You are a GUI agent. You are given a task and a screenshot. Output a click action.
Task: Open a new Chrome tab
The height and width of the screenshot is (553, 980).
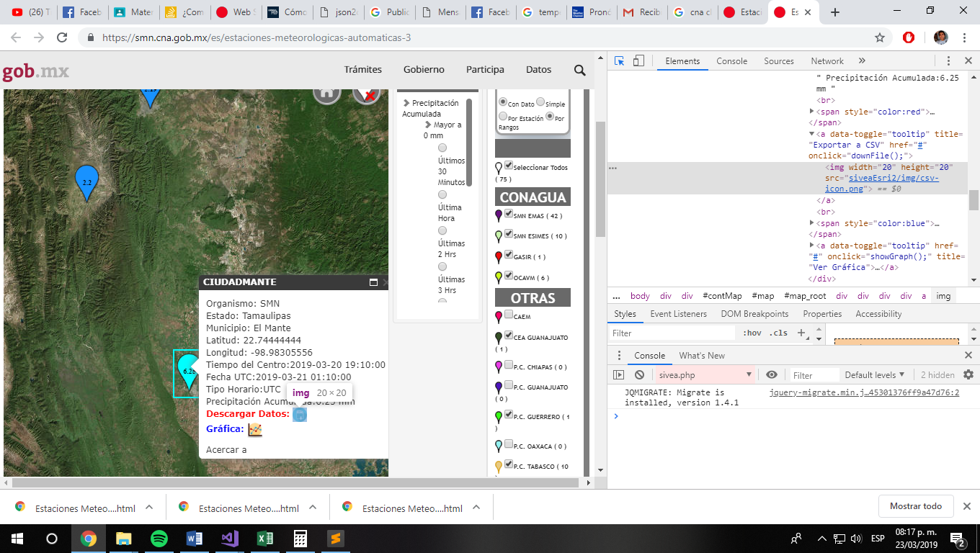click(835, 12)
